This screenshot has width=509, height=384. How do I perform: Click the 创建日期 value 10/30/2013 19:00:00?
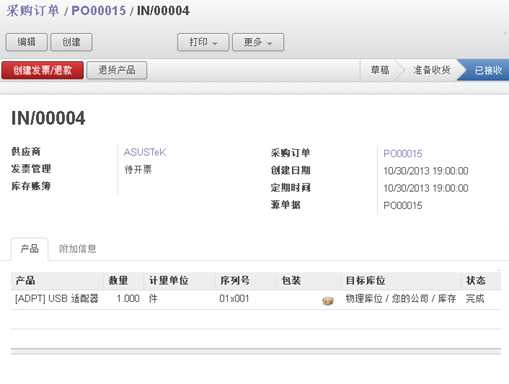pyautogui.click(x=426, y=171)
